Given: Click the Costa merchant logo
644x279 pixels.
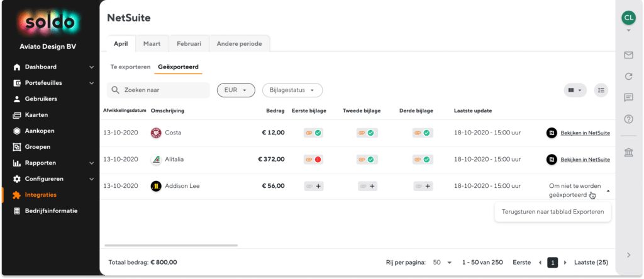Looking at the screenshot, I should pyautogui.click(x=156, y=133).
